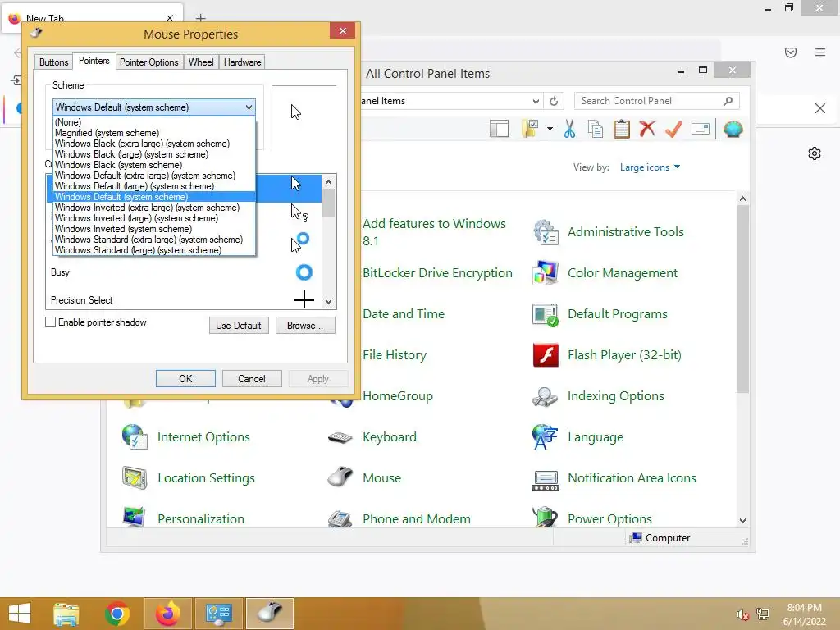Click the Rename icon in Control Panel toolbar

[x=701, y=129]
